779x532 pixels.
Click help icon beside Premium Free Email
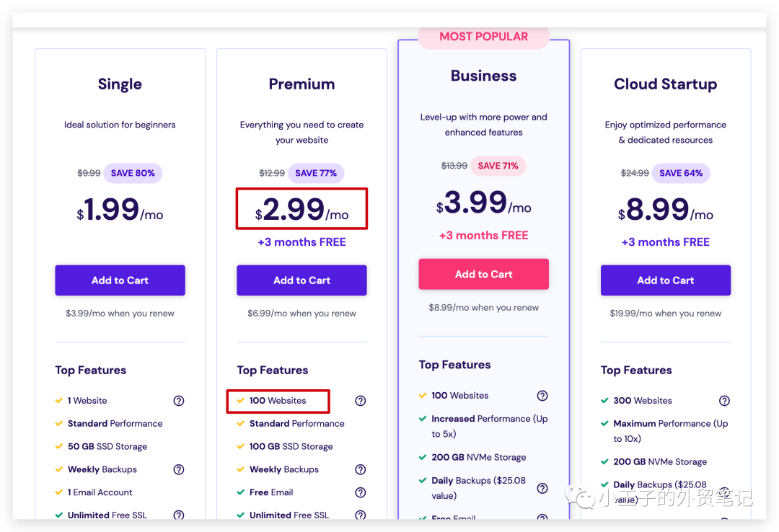361,492
